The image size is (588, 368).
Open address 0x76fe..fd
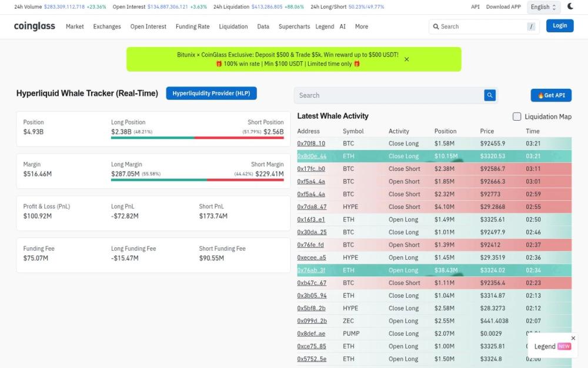point(310,245)
